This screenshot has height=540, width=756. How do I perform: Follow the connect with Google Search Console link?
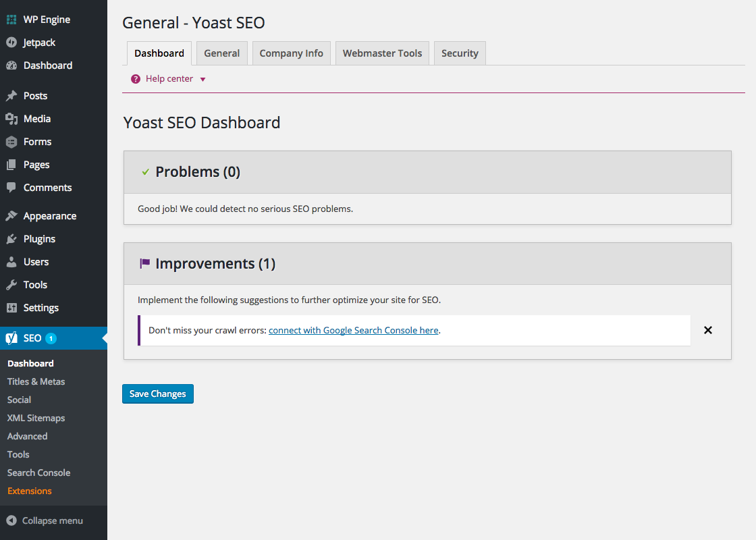point(354,330)
